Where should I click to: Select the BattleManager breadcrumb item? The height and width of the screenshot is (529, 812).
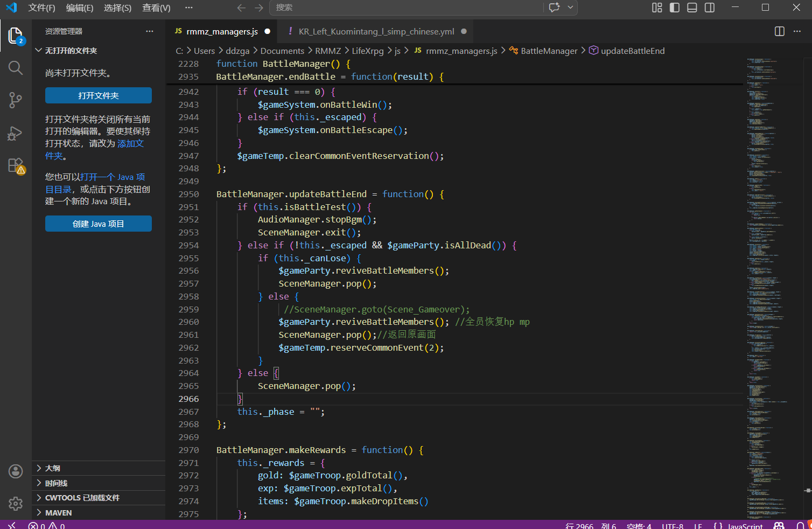click(543, 51)
